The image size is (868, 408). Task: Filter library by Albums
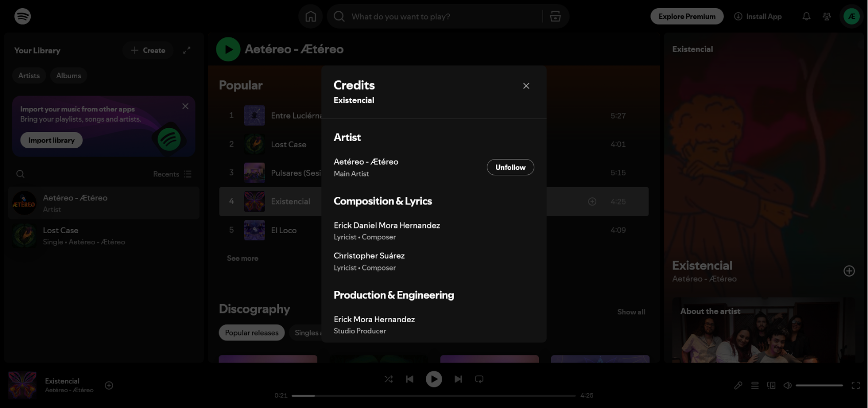[x=69, y=76]
